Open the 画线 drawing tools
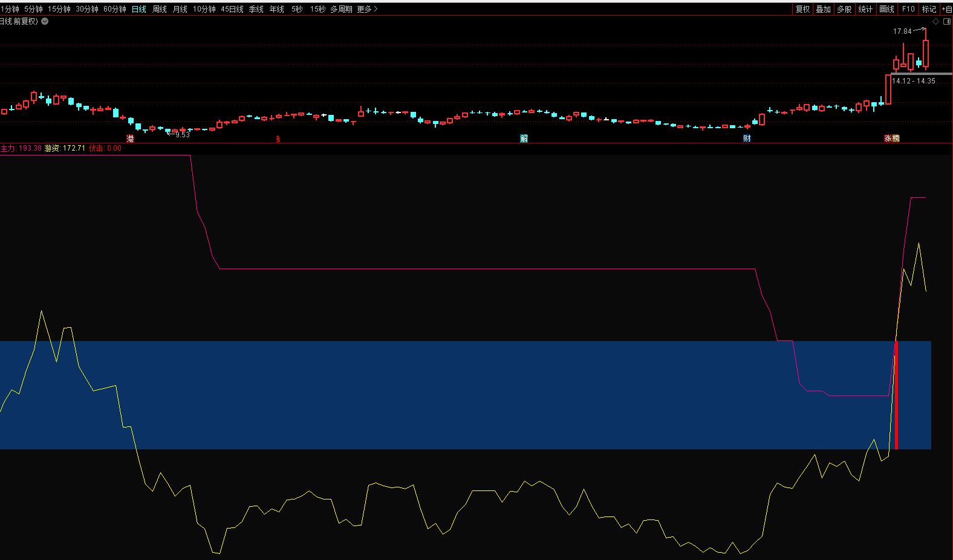The height and width of the screenshot is (560, 953). pos(886,9)
